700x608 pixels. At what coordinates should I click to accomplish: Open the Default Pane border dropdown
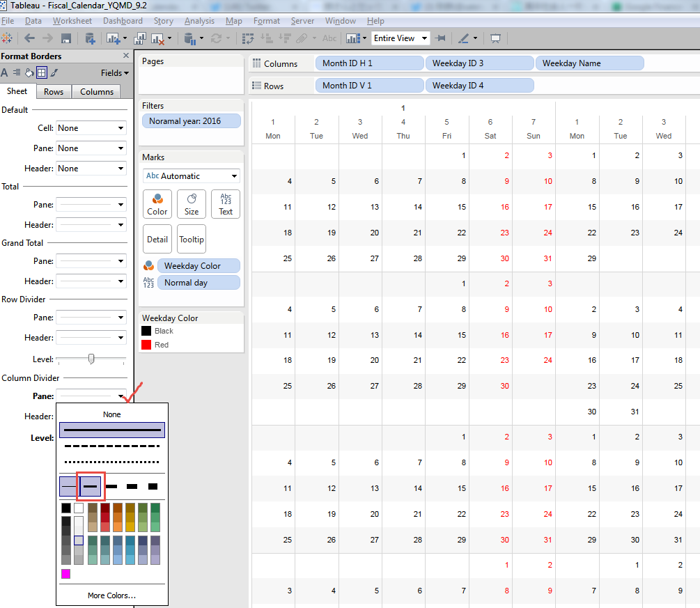pyautogui.click(x=91, y=148)
